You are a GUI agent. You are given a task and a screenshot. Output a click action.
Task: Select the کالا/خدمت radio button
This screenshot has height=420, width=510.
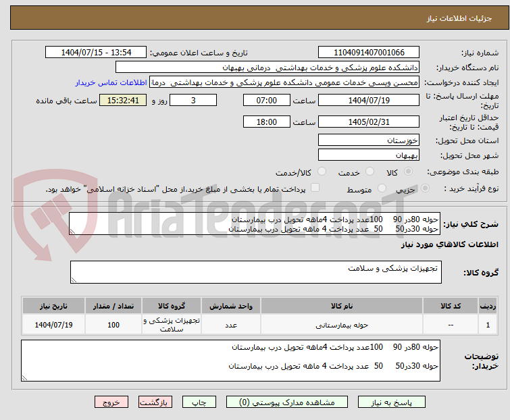point(322,172)
